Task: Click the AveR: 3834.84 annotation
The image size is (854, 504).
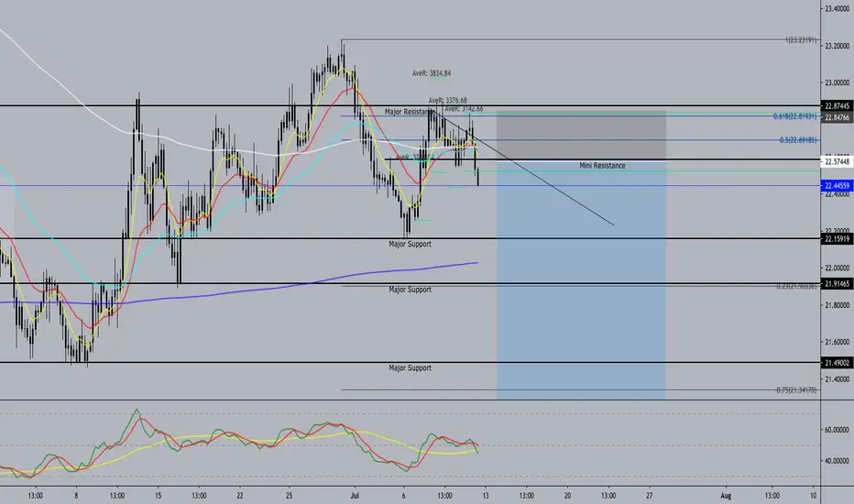Action: tap(432, 73)
